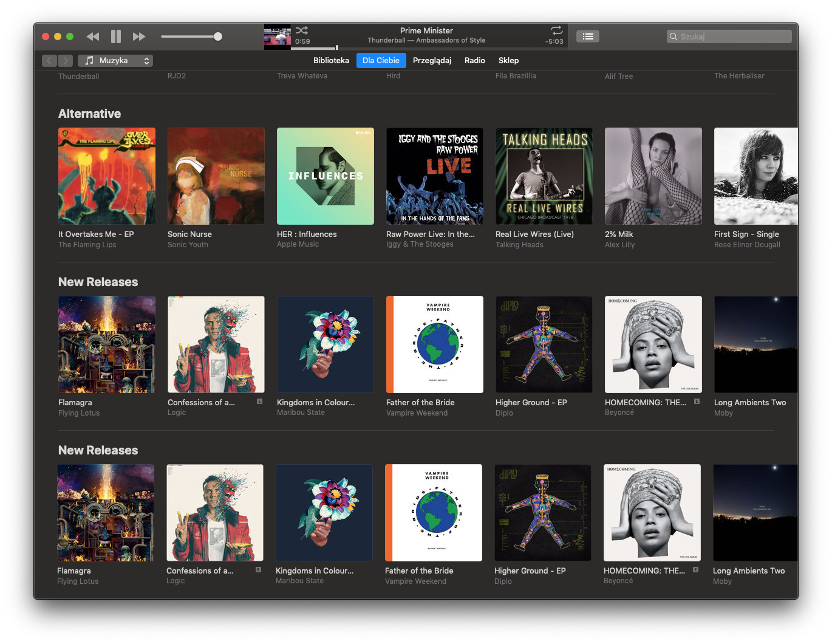This screenshot has height=644, width=832.
Task: Open the First Sign - Single cover
Action: tap(756, 176)
